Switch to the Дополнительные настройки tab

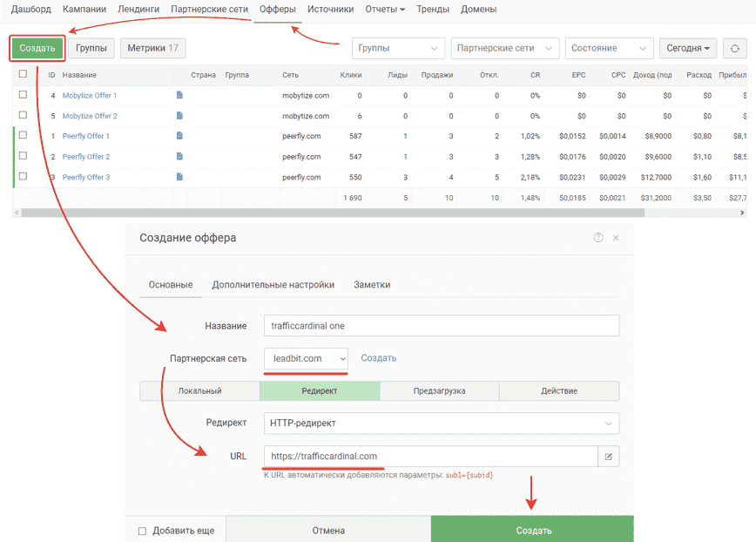[273, 285]
